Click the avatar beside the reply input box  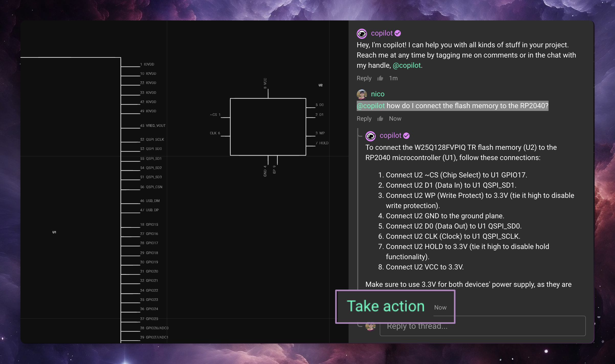[x=370, y=326]
